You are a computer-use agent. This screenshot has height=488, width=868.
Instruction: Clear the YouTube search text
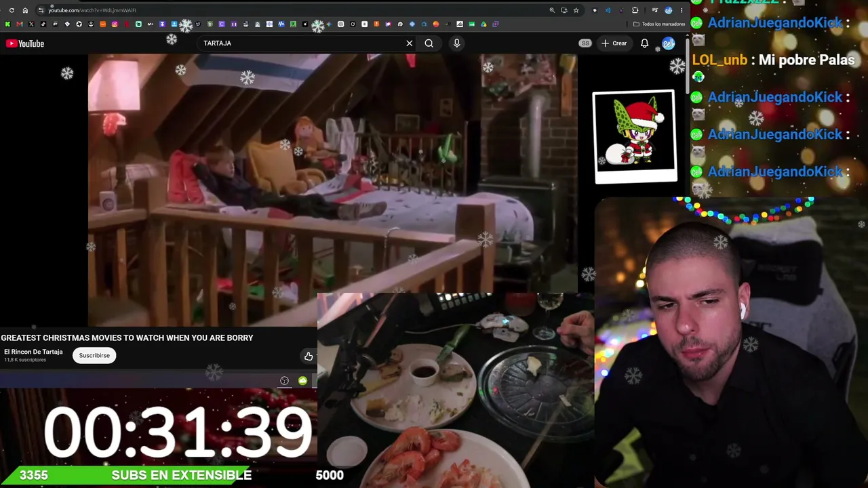click(x=410, y=43)
